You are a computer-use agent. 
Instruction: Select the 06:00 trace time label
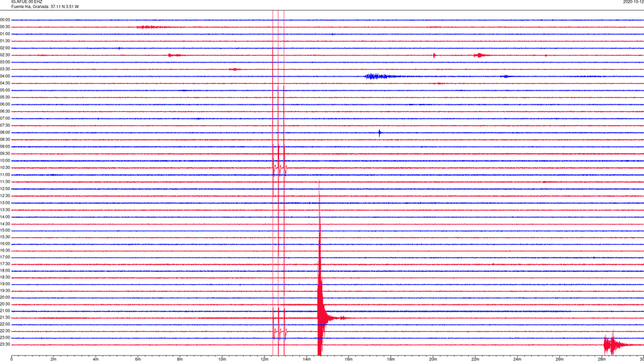click(5, 105)
